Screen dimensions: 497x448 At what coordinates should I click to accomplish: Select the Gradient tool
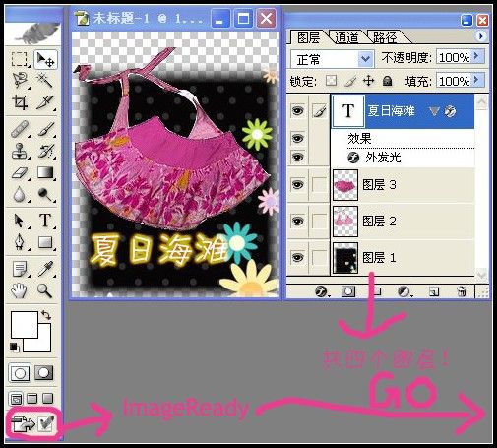(x=45, y=172)
